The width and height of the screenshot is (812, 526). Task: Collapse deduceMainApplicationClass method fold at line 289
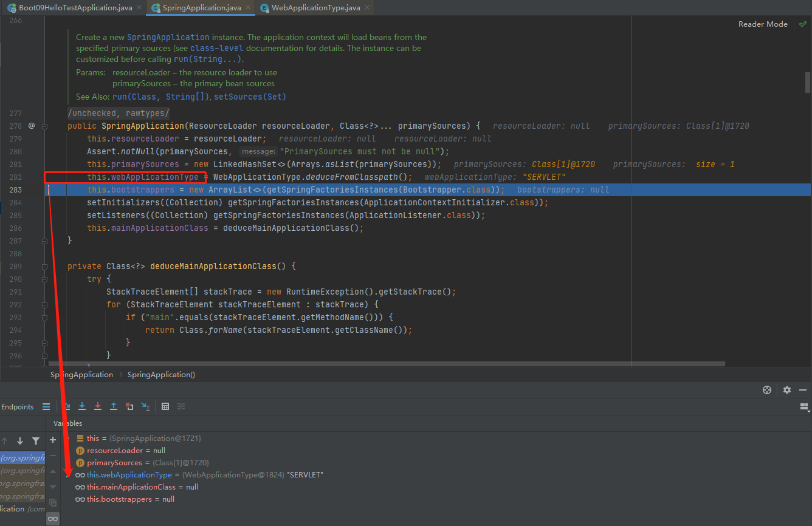44,266
